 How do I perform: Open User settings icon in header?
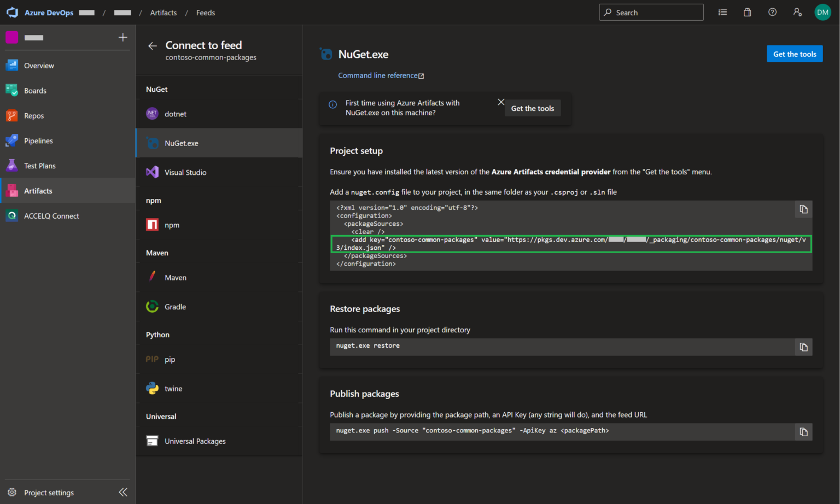pyautogui.click(x=797, y=12)
